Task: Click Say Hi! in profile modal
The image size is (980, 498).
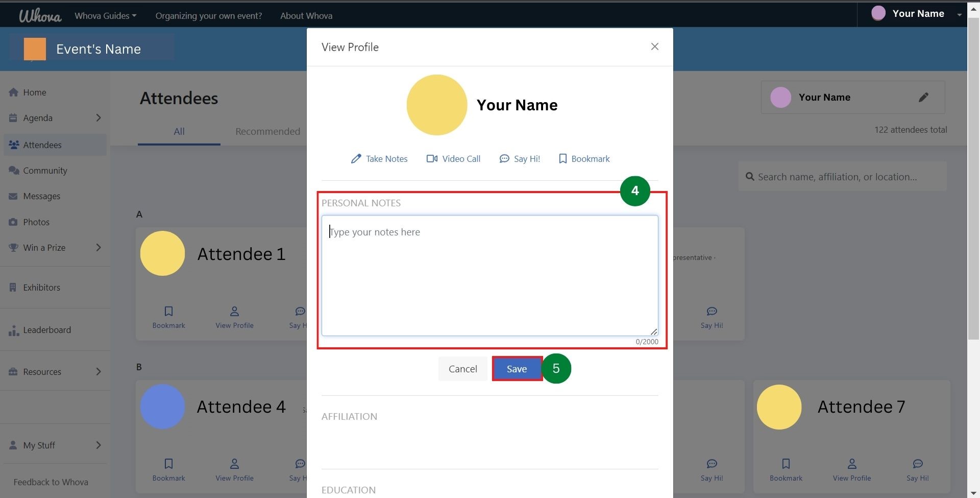Action: (x=520, y=159)
